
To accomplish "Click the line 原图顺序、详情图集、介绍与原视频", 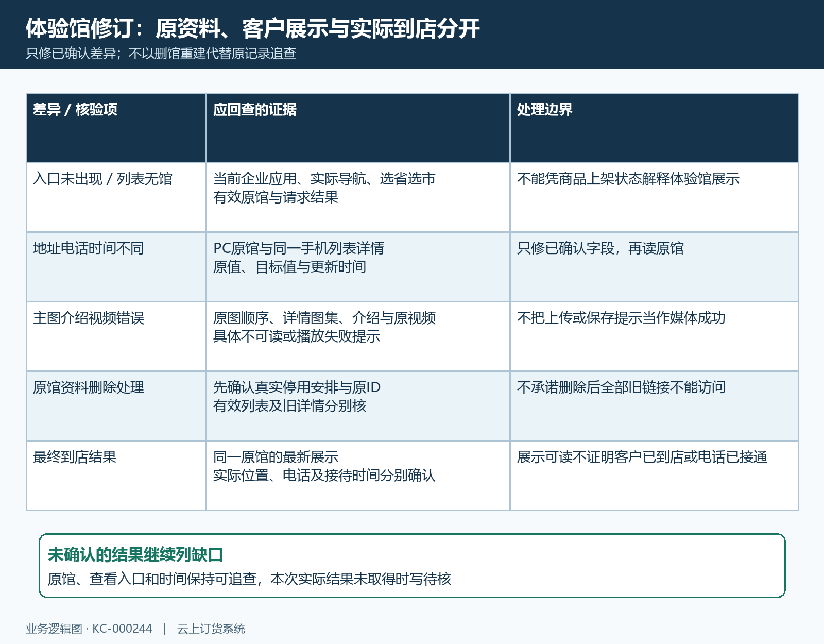I will coord(324,318).
